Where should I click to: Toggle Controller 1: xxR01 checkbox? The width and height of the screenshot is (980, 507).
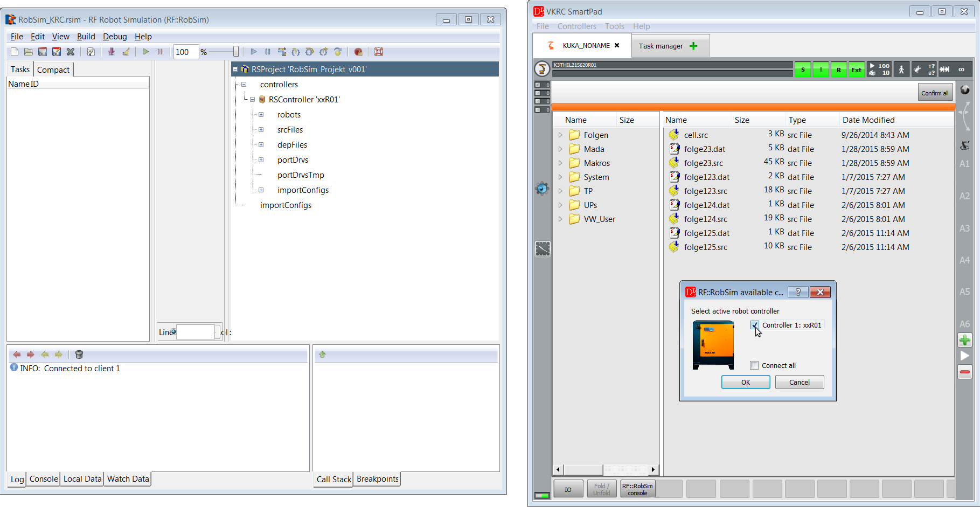[755, 325]
